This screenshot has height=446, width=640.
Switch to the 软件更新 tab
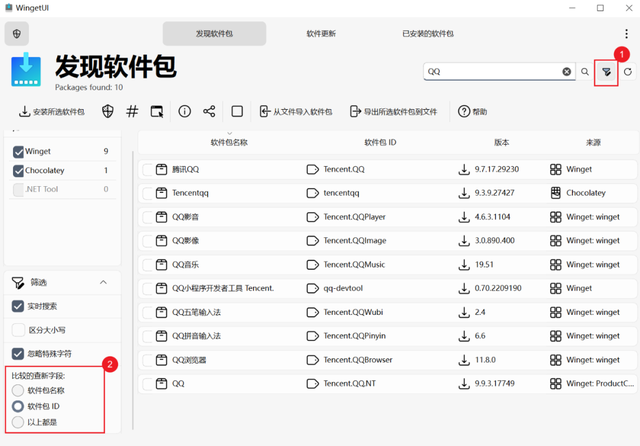point(321,33)
